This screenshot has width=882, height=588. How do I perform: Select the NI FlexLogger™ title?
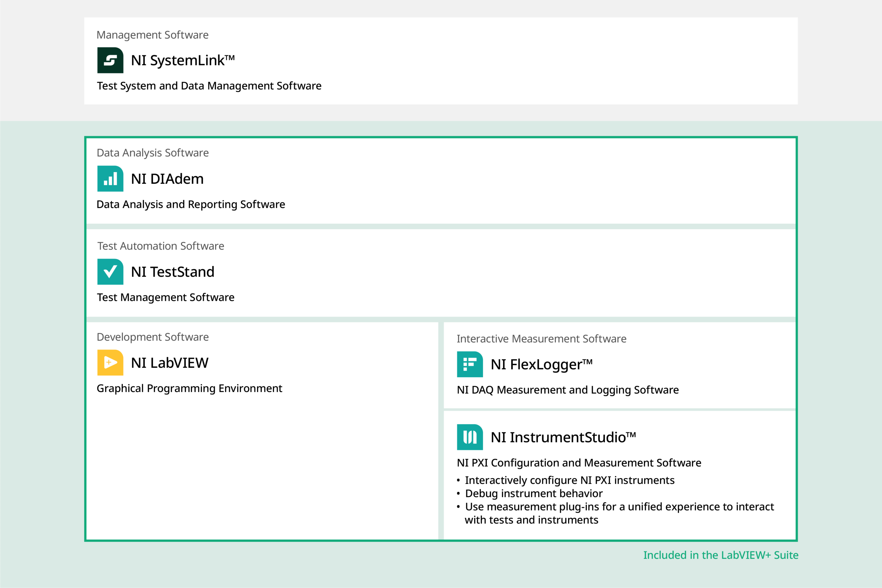[x=542, y=365]
